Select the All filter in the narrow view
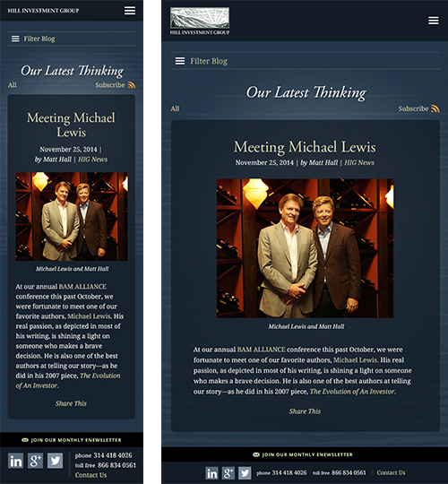 click(x=13, y=85)
